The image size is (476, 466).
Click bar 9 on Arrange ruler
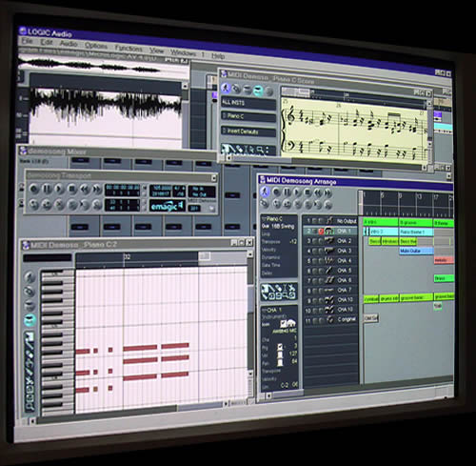(401, 196)
